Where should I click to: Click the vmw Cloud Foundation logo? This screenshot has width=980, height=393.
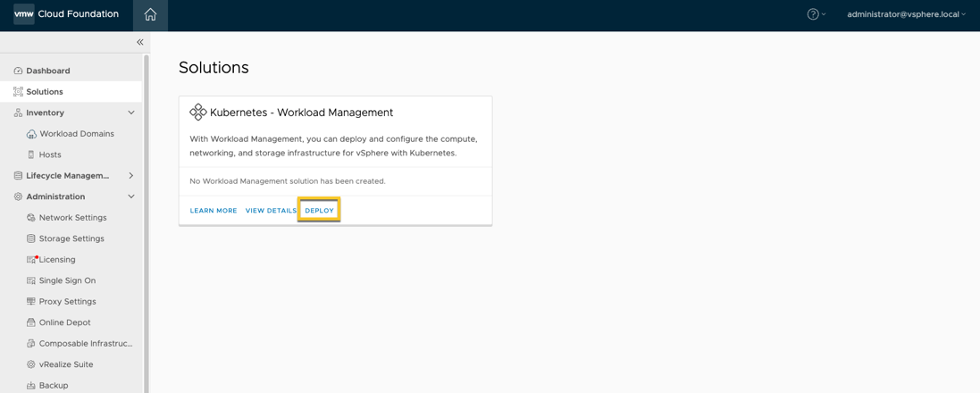point(65,13)
